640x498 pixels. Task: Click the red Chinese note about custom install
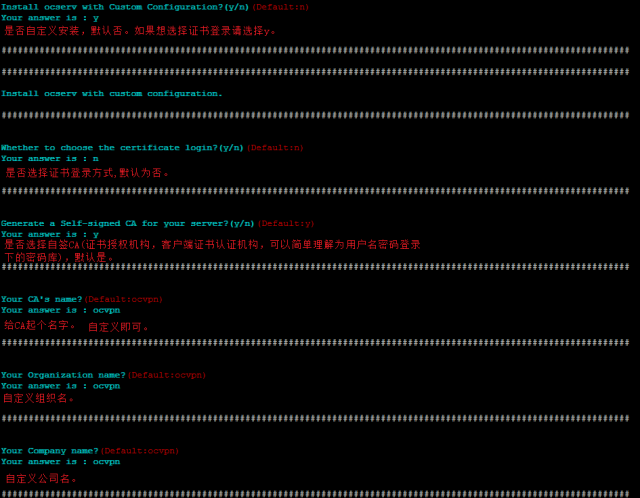(140, 31)
